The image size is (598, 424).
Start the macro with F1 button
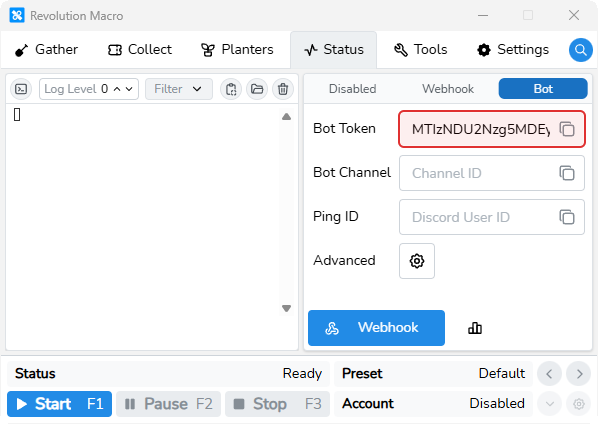tap(59, 404)
